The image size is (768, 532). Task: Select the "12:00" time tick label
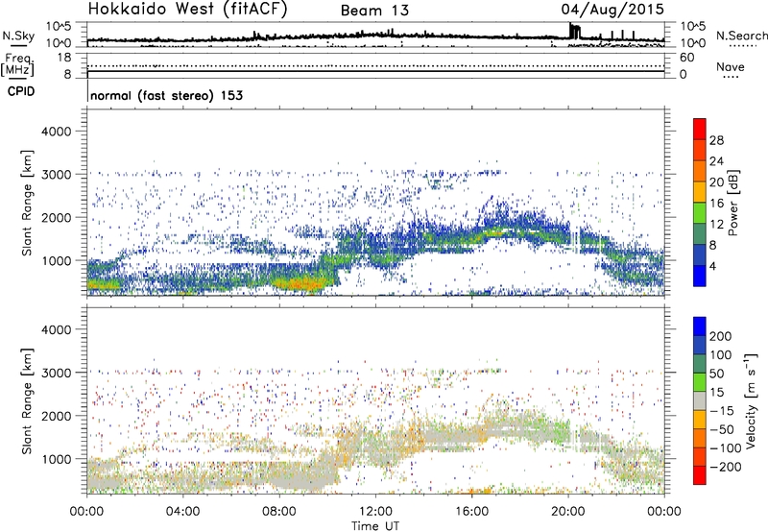click(x=375, y=512)
